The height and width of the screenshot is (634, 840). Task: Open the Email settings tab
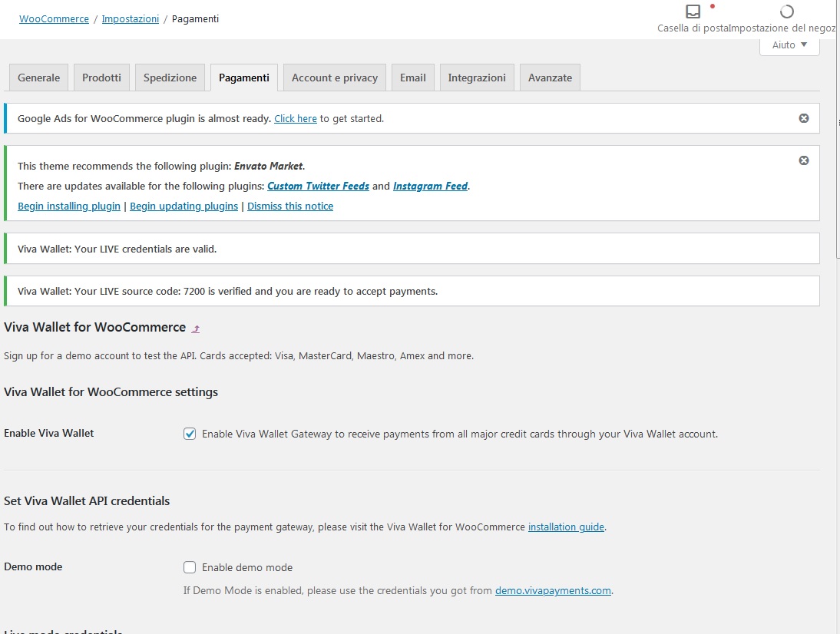412,77
